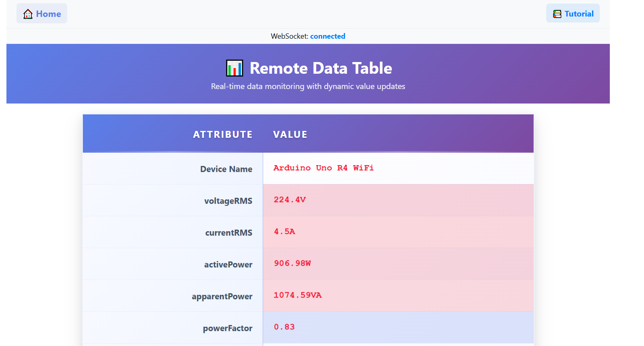The height and width of the screenshot is (346, 644).
Task: Select the apparentPower attribute label
Action: click(222, 296)
